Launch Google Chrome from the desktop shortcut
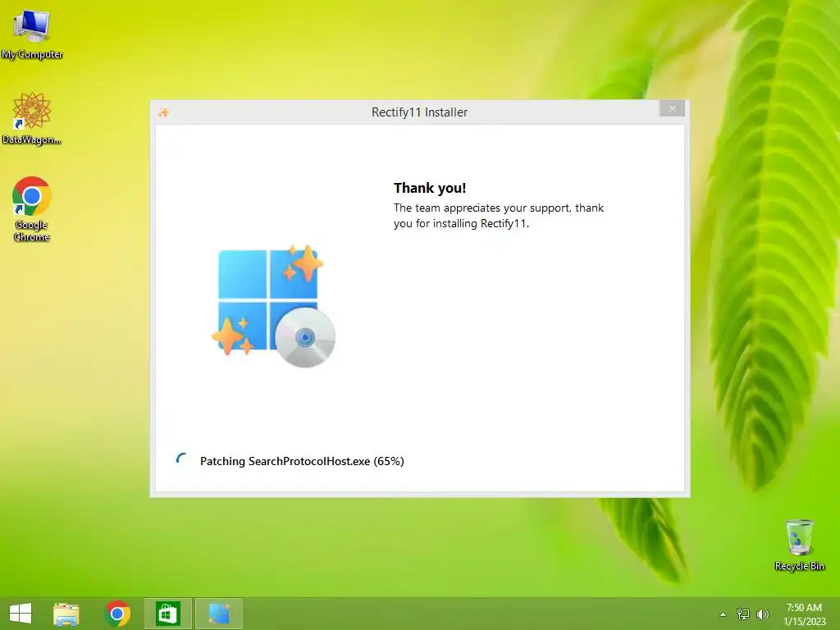This screenshot has width=840, height=630. (32, 209)
